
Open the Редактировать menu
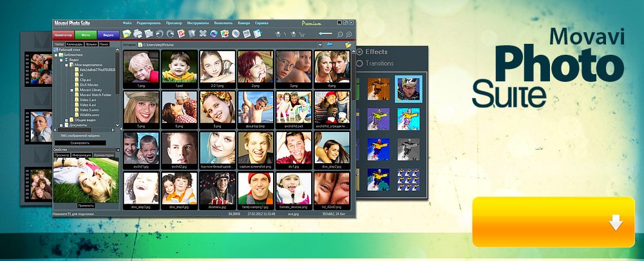point(149,23)
